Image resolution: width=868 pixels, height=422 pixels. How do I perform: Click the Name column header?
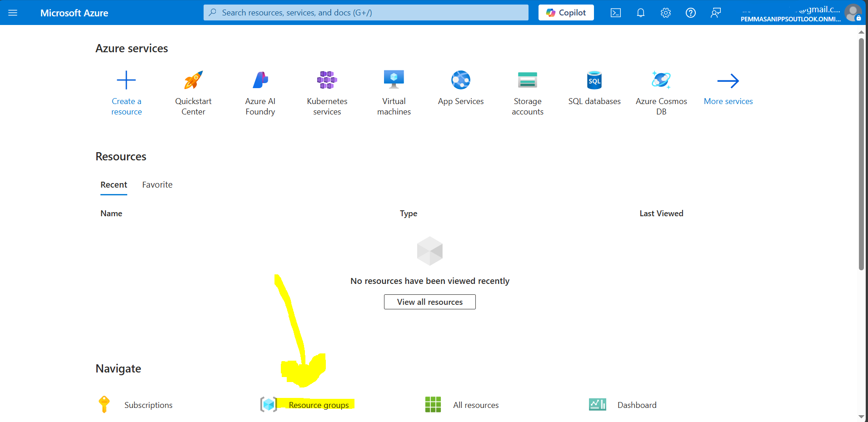pos(111,213)
